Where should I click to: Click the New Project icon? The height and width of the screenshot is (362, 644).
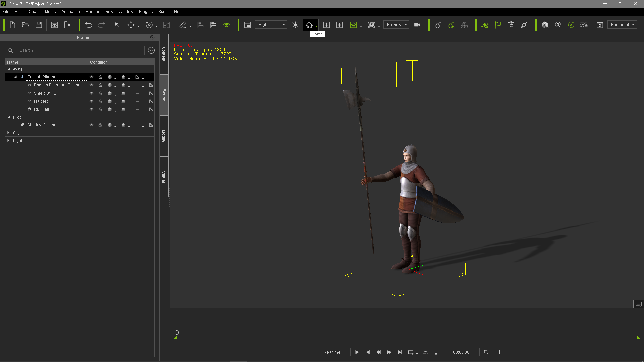[12, 25]
